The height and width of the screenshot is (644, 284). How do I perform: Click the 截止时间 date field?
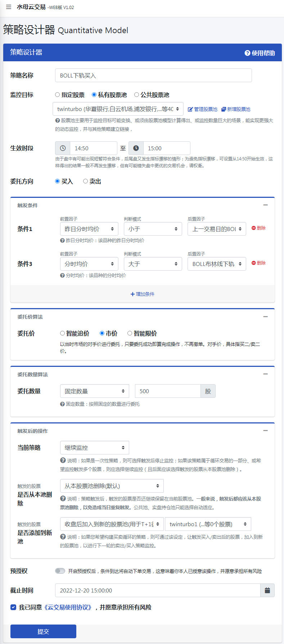coord(158,590)
